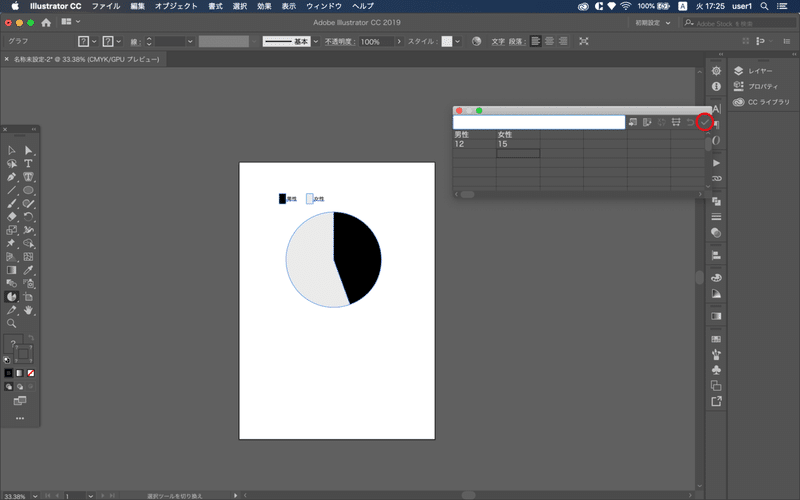Open the Asset Export panel icon
Viewport: 800px width, 500px height.
click(x=716, y=402)
